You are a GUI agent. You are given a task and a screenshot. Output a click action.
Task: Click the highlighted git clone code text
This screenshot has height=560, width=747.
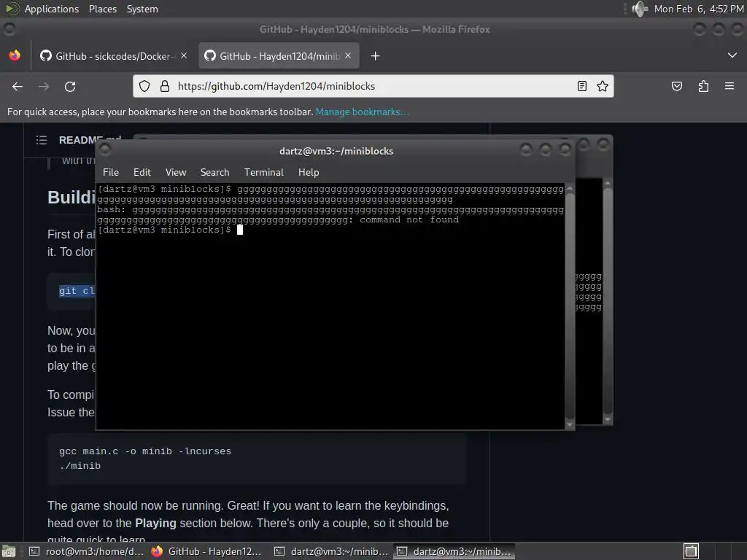click(77, 291)
